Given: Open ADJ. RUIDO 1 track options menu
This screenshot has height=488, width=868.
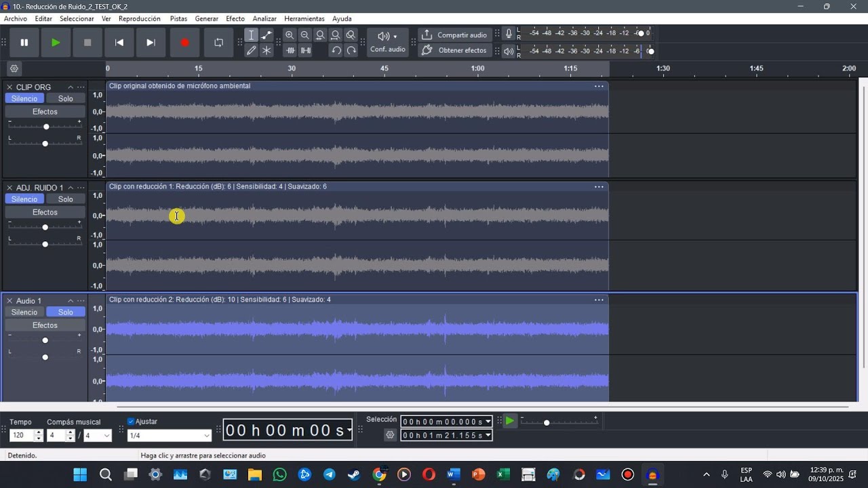Looking at the screenshot, I should pyautogui.click(x=81, y=188).
